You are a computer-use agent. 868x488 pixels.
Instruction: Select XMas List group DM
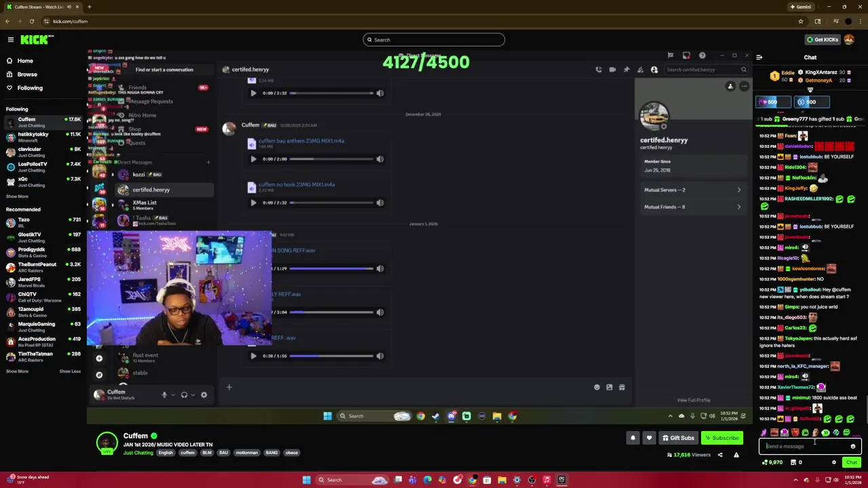click(163, 205)
